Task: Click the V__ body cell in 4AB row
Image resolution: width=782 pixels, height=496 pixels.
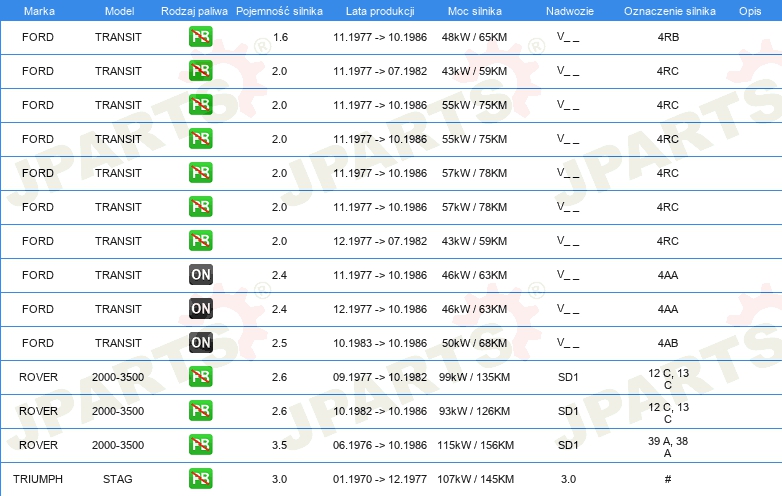Action: pos(568,342)
